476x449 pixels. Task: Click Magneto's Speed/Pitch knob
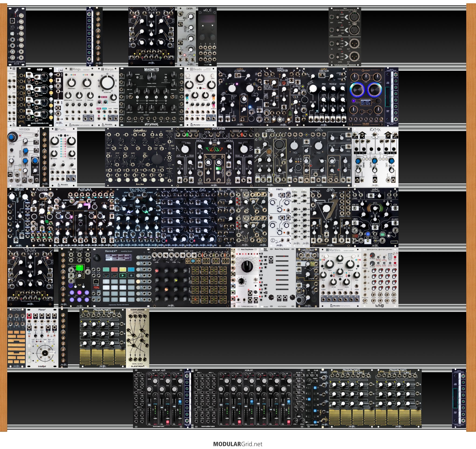point(152,77)
